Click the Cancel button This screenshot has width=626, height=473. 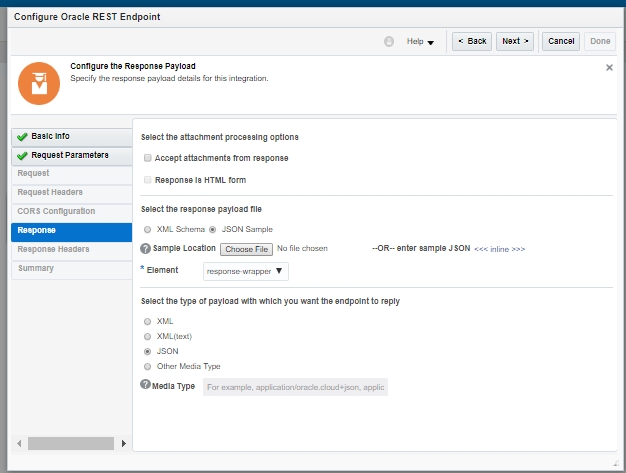click(x=561, y=42)
